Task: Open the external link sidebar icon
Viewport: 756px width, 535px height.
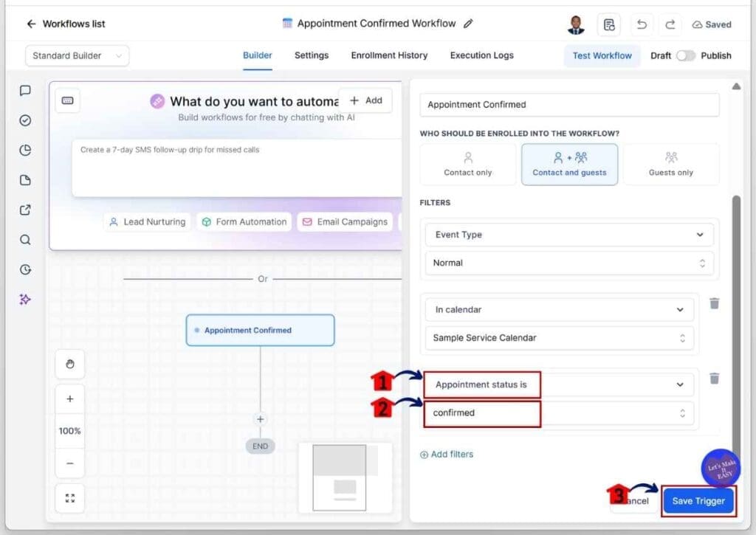Action: point(25,210)
